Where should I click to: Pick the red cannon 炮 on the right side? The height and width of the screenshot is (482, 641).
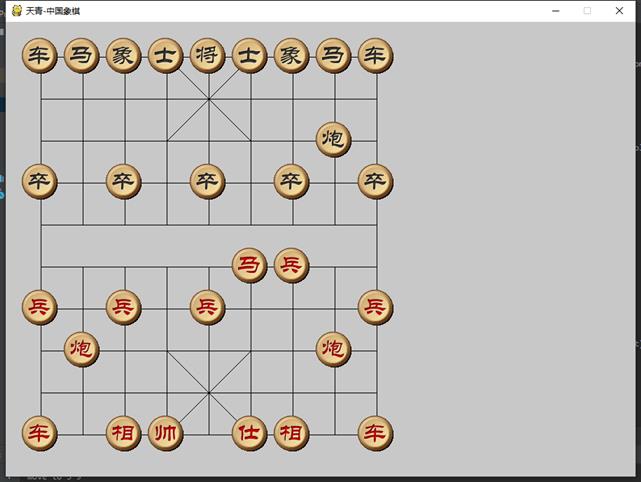pyautogui.click(x=334, y=350)
